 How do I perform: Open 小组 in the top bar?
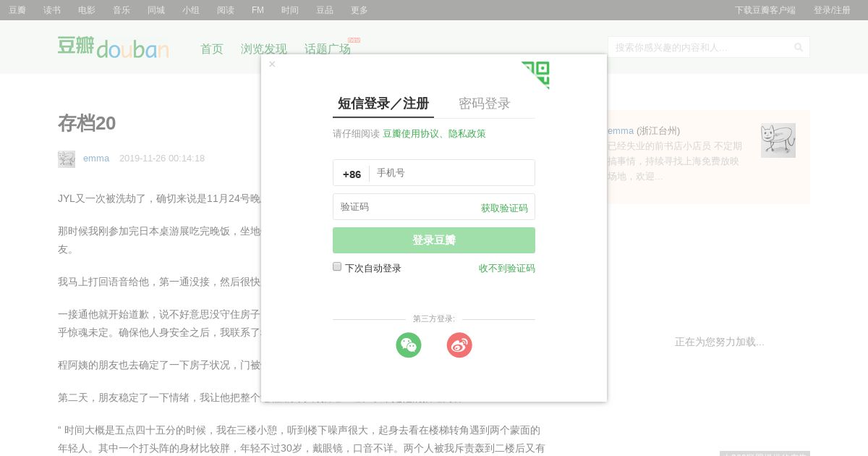191,10
